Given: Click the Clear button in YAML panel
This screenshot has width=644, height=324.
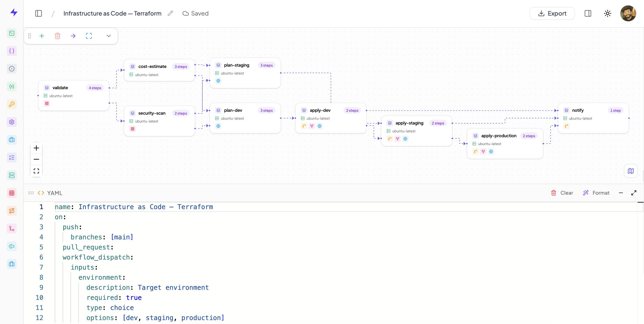Looking at the screenshot, I should [562, 193].
